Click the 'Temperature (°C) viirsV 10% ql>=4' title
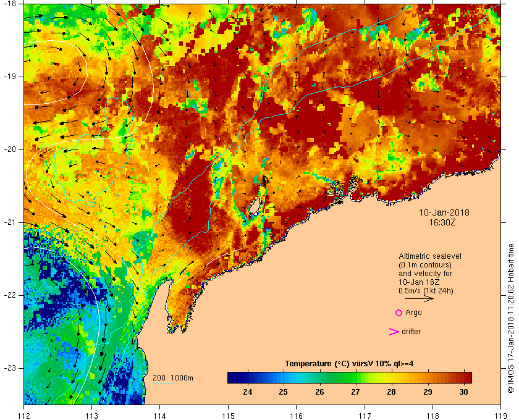The height and width of the screenshot is (420, 519). coord(349,364)
